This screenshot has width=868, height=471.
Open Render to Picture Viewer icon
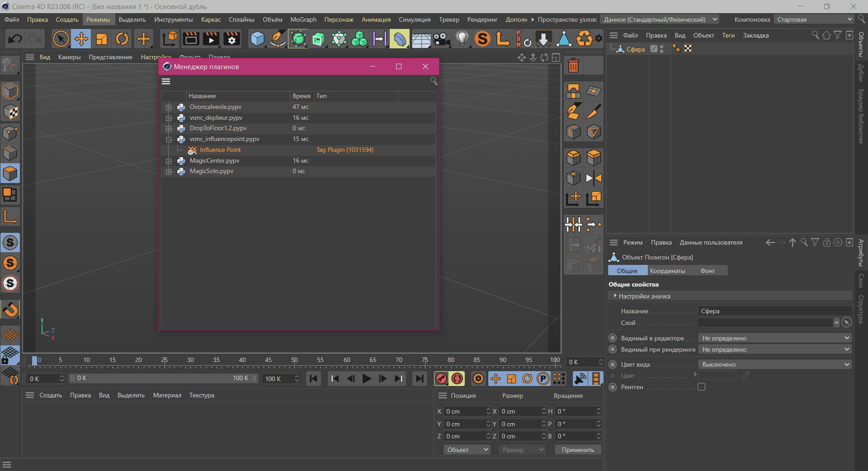[211, 39]
